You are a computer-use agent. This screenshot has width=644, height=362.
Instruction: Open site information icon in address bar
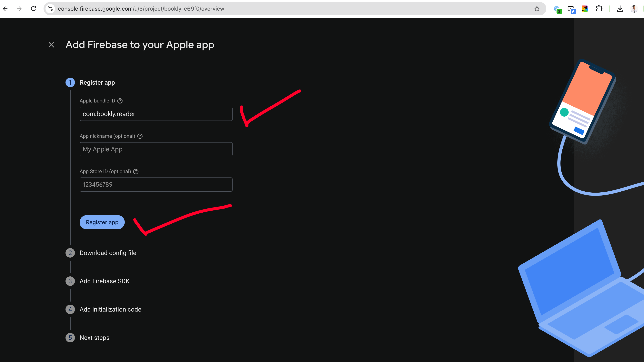[50, 9]
